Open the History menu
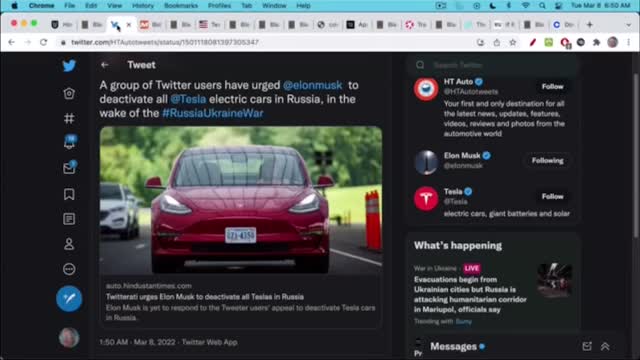Viewport: 640px width, 360px height. [143, 6]
